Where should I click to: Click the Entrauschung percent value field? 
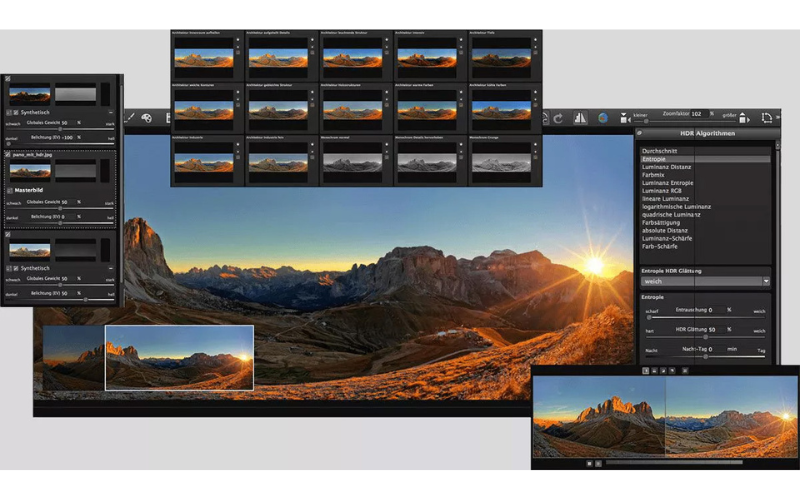(x=716, y=310)
